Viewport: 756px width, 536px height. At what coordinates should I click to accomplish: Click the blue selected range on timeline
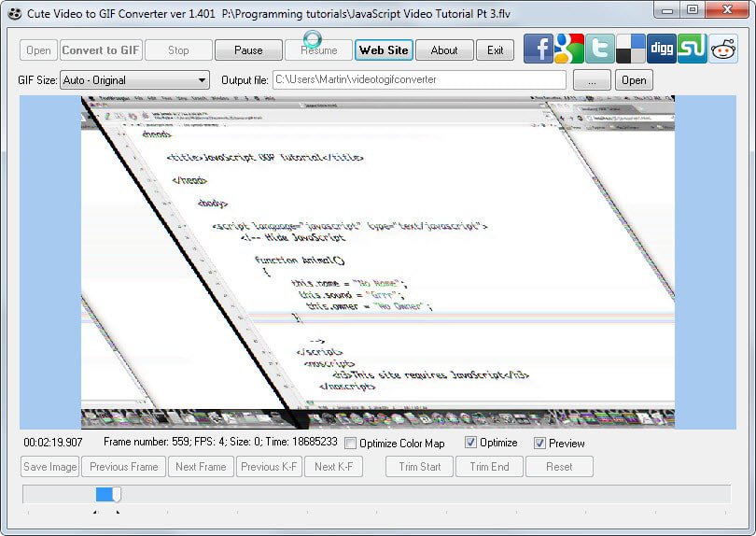point(105,494)
